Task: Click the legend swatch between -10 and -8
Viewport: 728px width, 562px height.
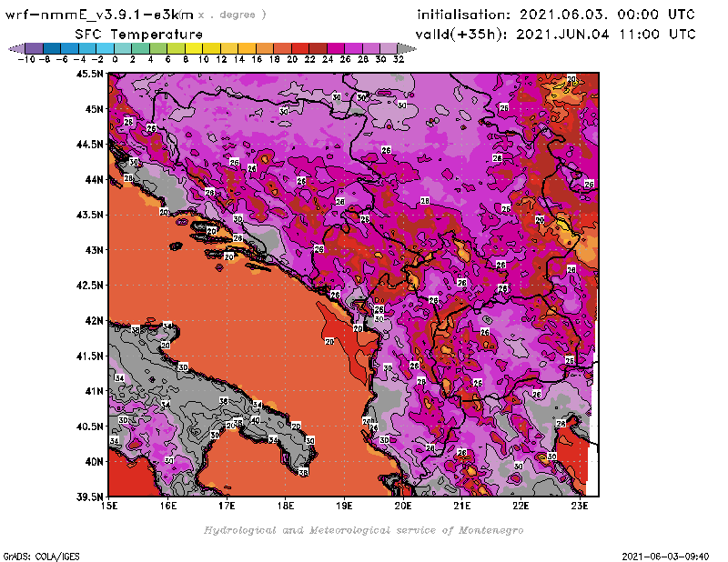Action: pyautogui.click(x=35, y=48)
